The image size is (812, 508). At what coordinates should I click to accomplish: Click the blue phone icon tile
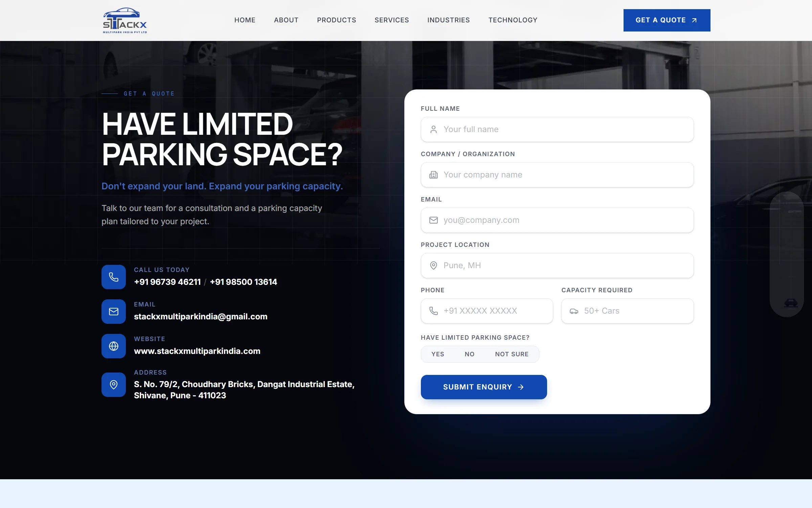[x=114, y=277]
